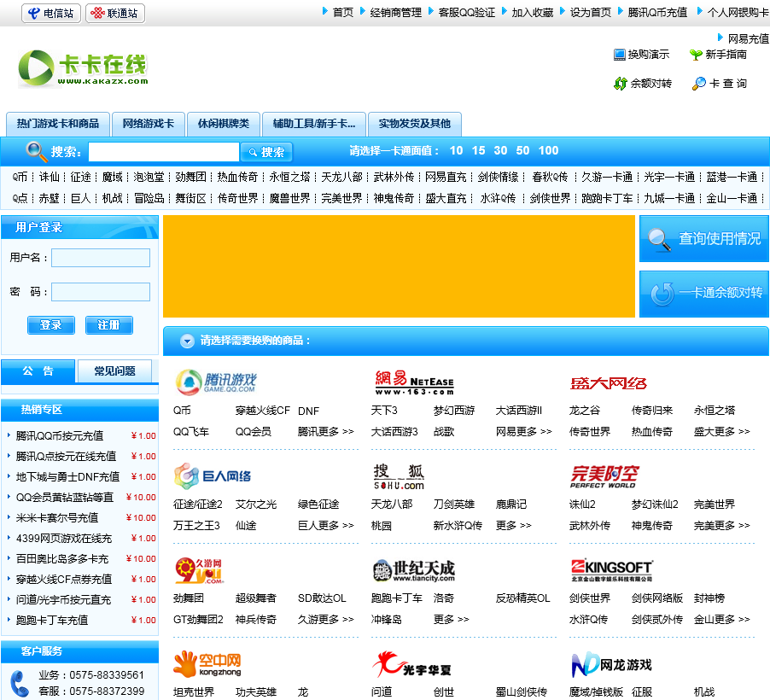
Task: Open 经销商管理 in top navigation
Action: (x=396, y=13)
